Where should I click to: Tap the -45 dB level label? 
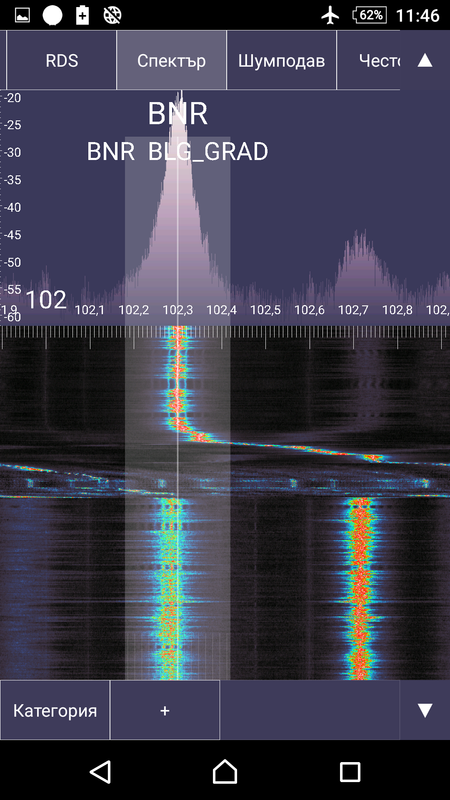coord(13,235)
